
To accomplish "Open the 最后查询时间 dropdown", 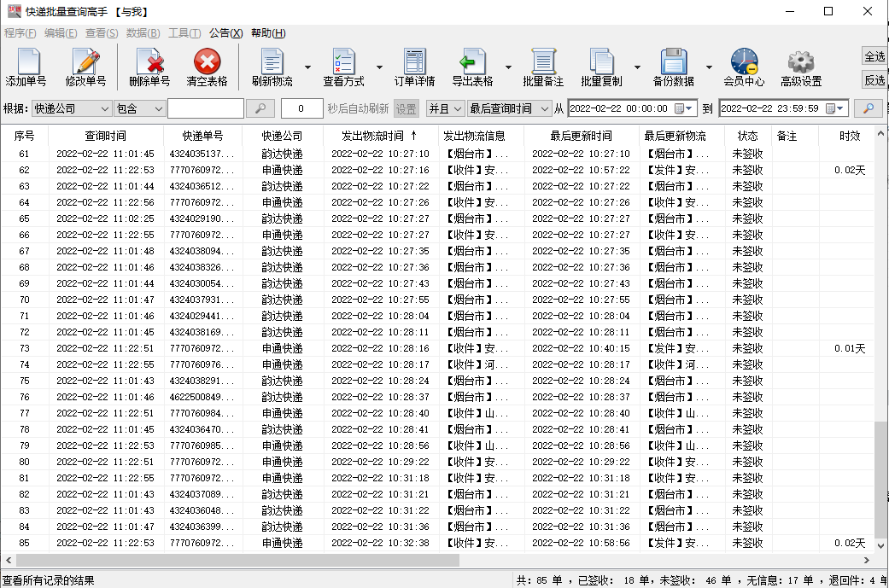I will tap(509, 108).
